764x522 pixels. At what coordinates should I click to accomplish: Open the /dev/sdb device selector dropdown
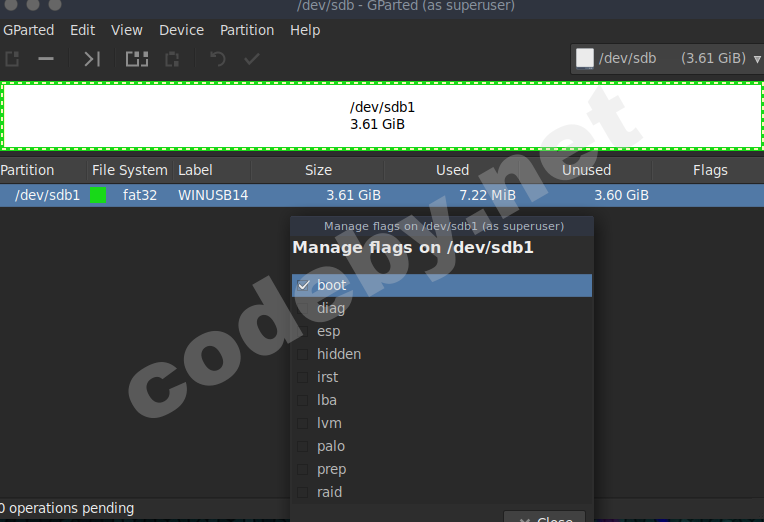click(x=667, y=58)
